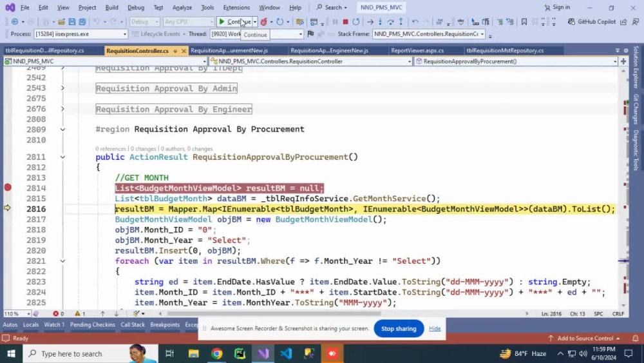Open the Continue button dropdown arrow
The width and height of the screenshot is (644, 363).
[x=255, y=21]
